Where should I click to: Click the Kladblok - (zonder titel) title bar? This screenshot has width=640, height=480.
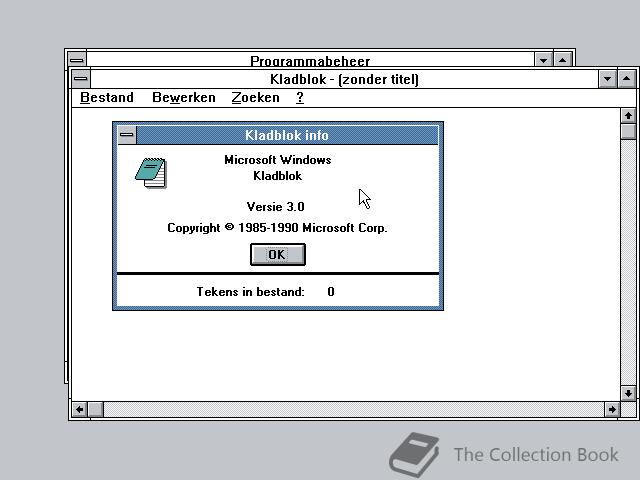[344, 79]
